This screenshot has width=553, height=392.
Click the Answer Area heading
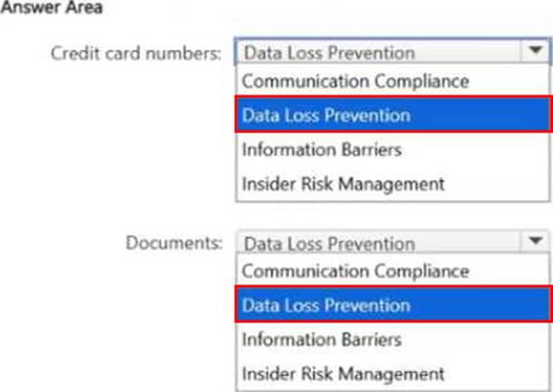(x=51, y=8)
